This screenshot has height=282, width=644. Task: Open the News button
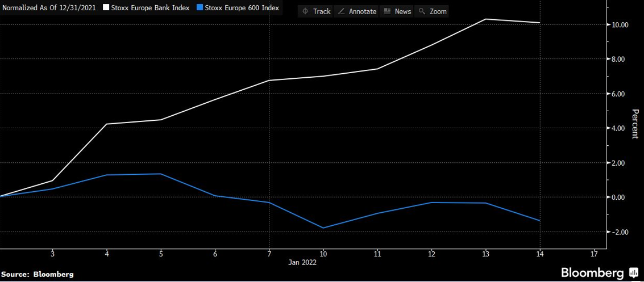pos(397,11)
